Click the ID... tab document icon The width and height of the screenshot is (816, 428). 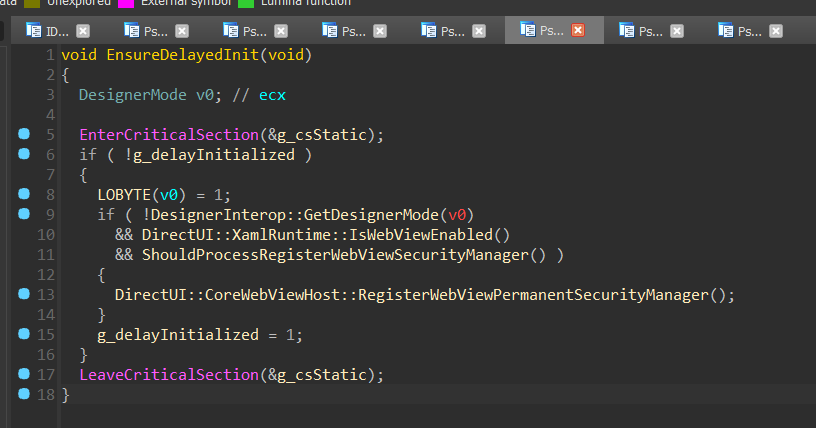[x=34, y=30]
